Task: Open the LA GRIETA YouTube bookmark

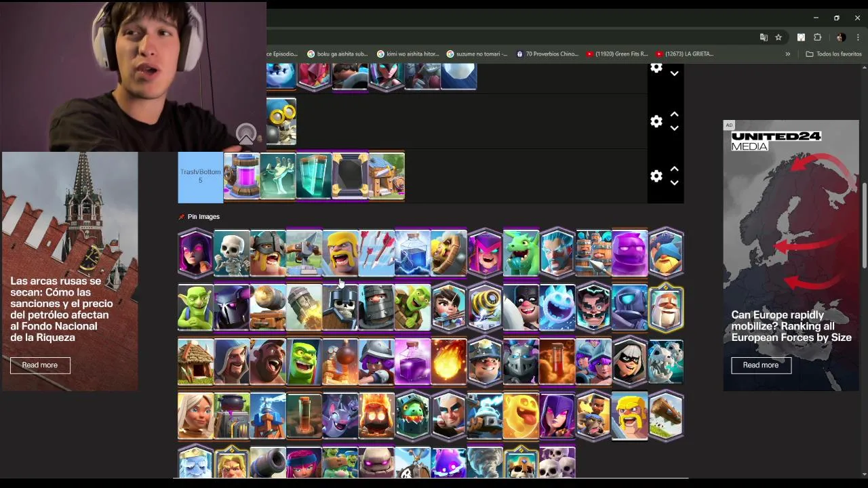Action: coord(685,54)
